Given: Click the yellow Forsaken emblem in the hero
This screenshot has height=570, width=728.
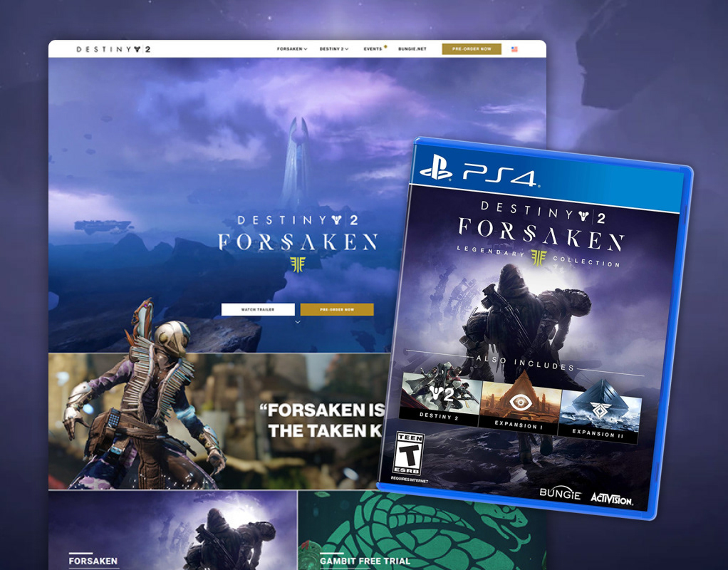Looking at the screenshot, I should click(x=298, y=264).
